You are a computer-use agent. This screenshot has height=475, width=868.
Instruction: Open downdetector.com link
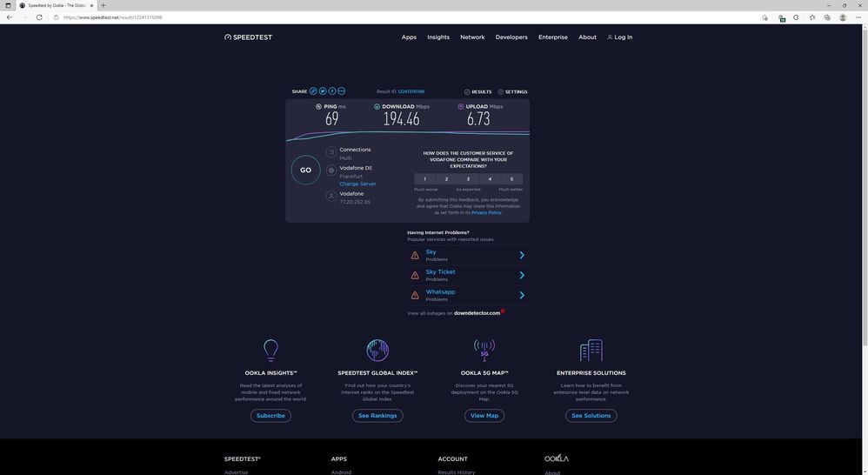[x=477, y=313]
